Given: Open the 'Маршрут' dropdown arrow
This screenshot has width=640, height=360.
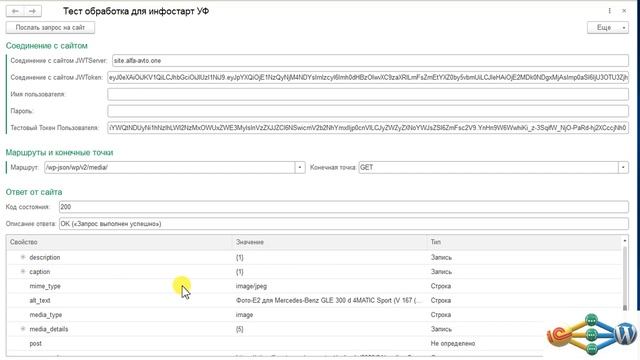Looking at the screenshot, I should click(x=300, y=167).
